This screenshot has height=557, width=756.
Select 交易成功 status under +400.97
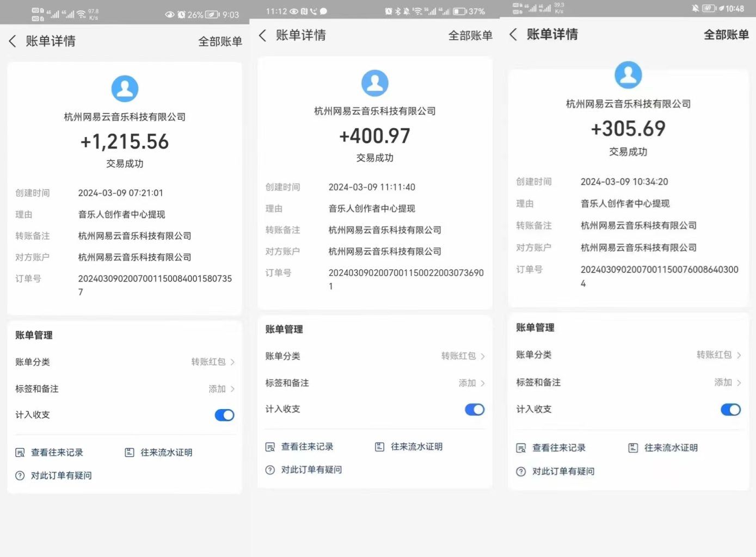(x=375, y=158)
